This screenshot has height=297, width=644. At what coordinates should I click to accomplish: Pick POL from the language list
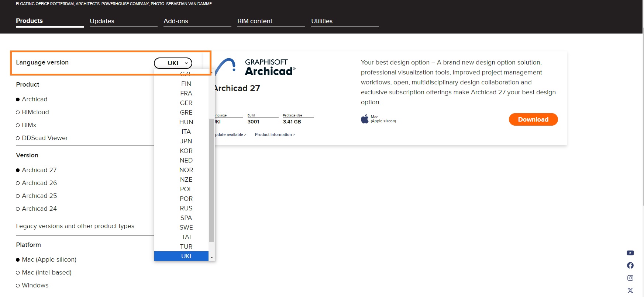point(182,189)
